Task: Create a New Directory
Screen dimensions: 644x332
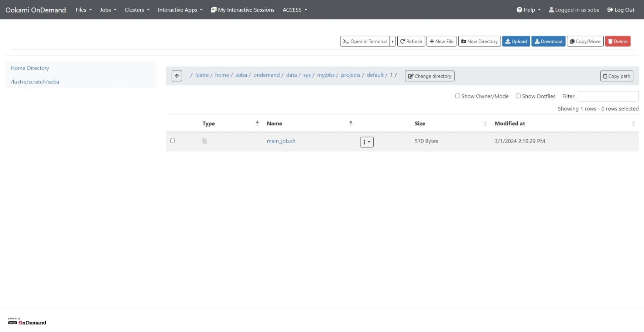Action: point(479,41)
